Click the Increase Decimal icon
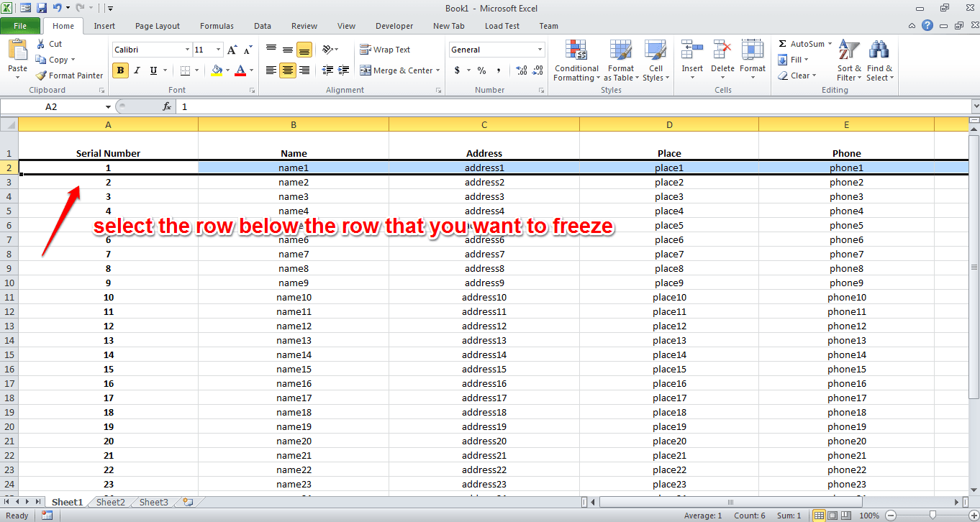 (520, 70)
